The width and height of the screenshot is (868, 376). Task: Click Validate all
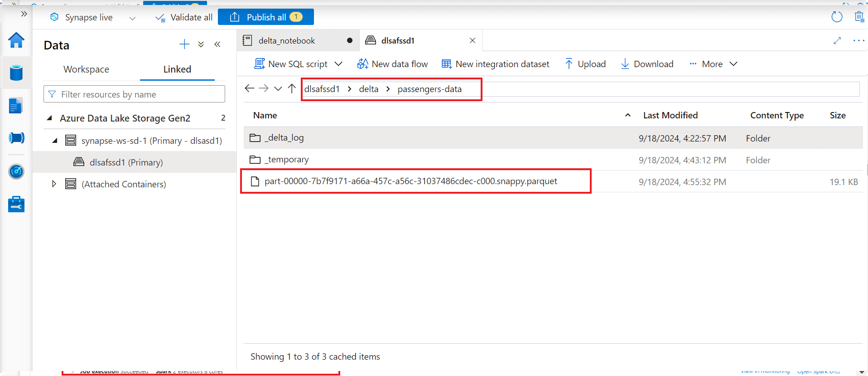184,17
